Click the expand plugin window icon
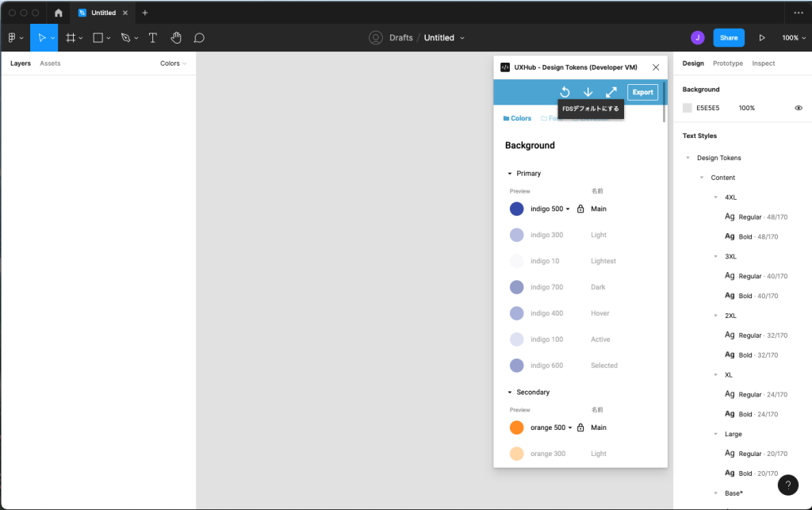Image resolution: width=812 pixels, height=510 pixels. (611, 92)
